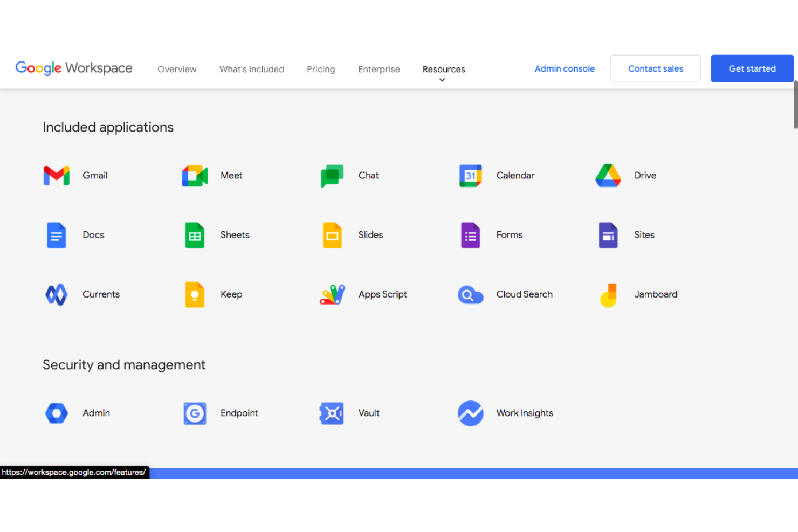Open the Google Workspace logo link
This screenshot has height=532, width=798.
coord(73,68)
